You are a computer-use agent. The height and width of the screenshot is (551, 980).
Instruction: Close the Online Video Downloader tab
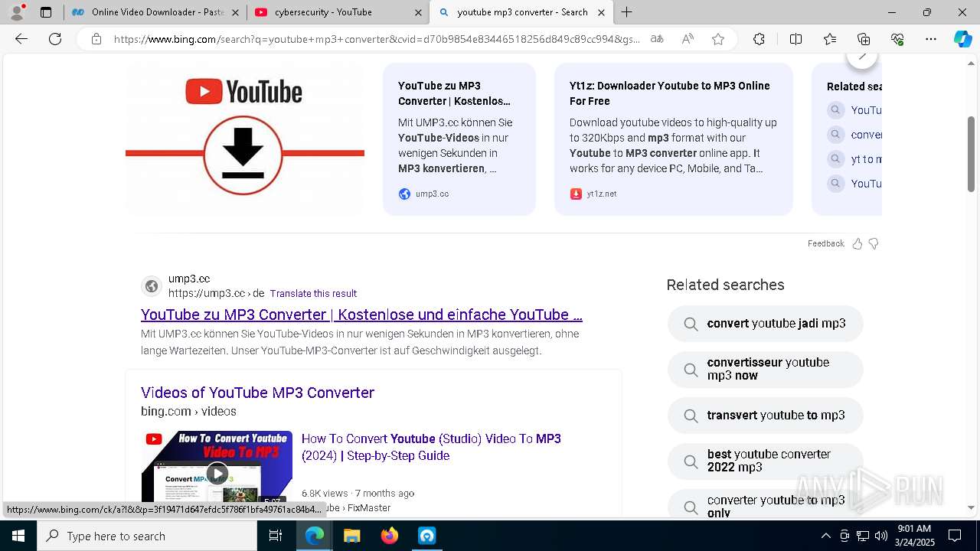coord(235,12)
